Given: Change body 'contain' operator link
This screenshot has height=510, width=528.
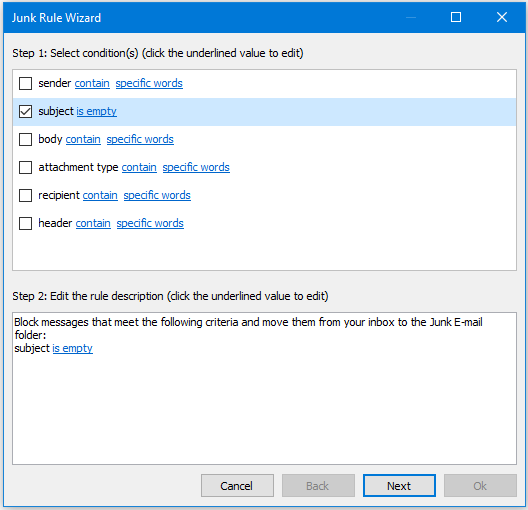Looking at the screenshot, I should point(83,139).
